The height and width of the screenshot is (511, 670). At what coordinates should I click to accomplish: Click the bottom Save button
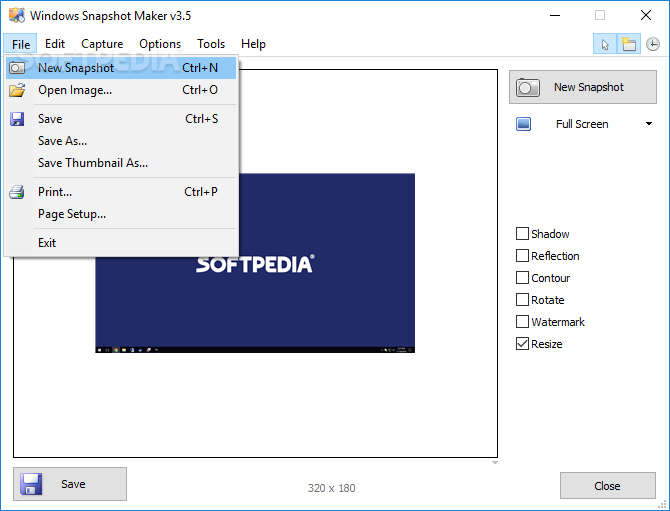coord(70,484)
